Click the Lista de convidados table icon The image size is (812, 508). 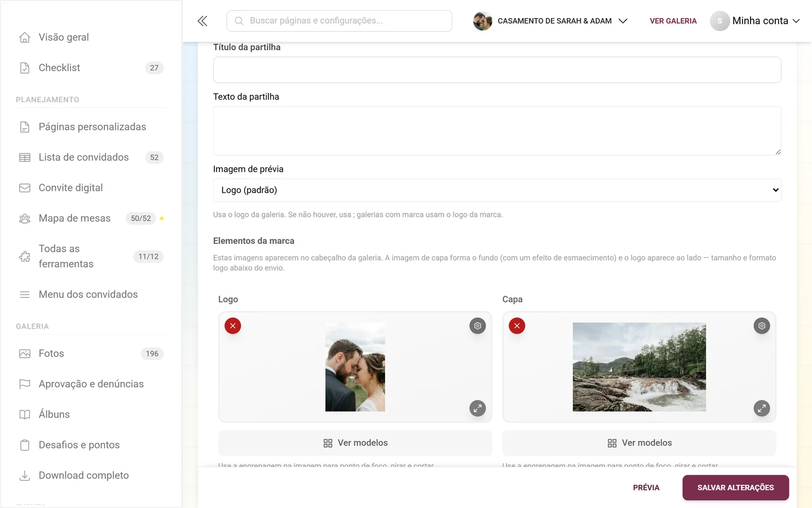click(25, 157)
